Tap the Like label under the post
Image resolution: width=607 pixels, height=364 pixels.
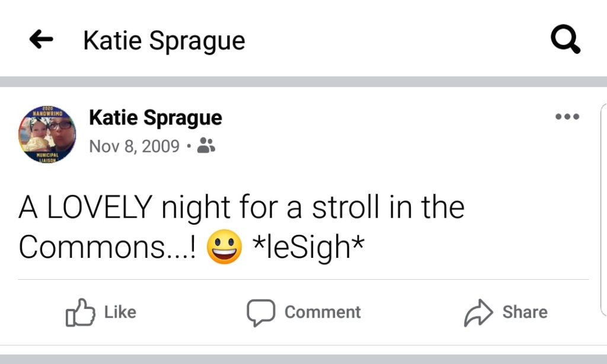point(120,312)
